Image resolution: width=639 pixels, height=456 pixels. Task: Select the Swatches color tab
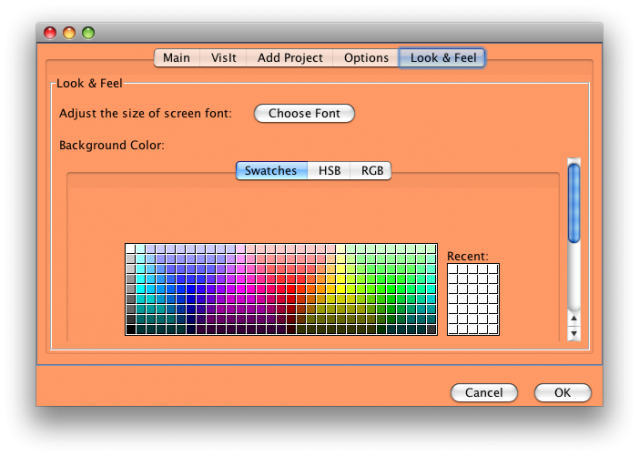coord(270,171)
